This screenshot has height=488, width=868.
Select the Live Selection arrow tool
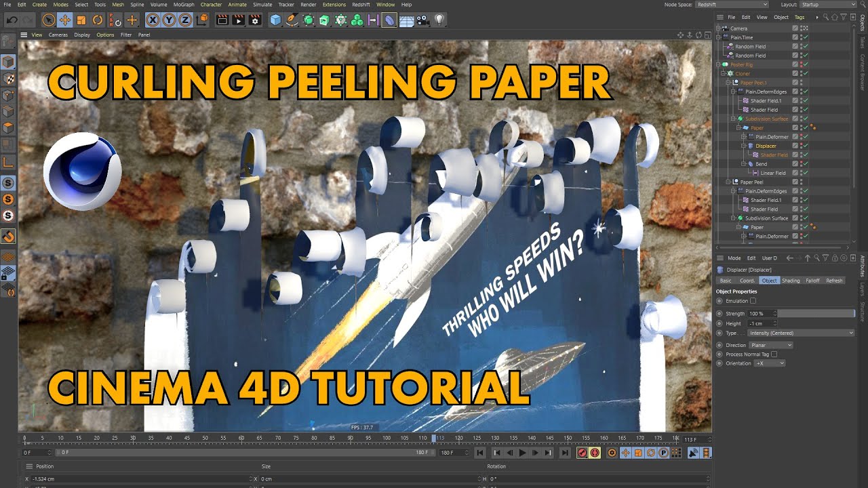tap(49, 20)
